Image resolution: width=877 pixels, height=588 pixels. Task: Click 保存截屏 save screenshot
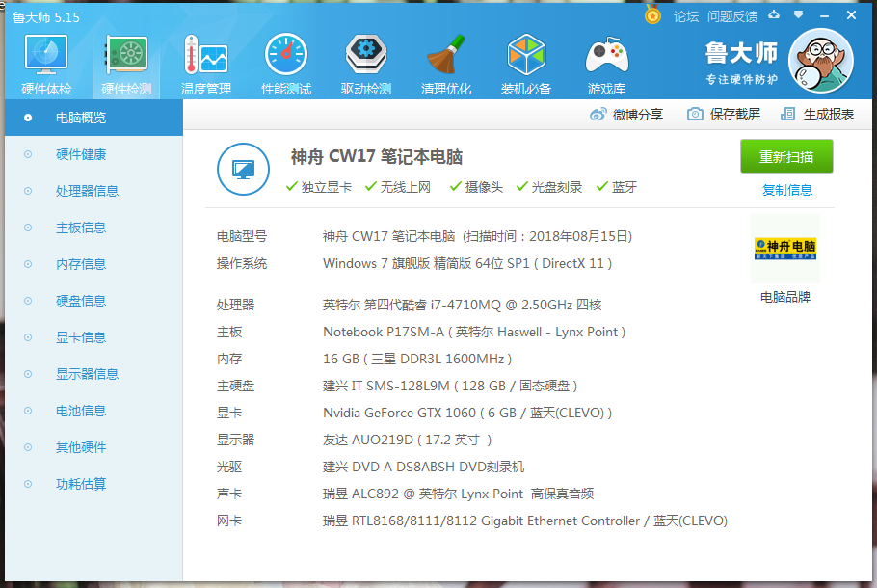724,114
